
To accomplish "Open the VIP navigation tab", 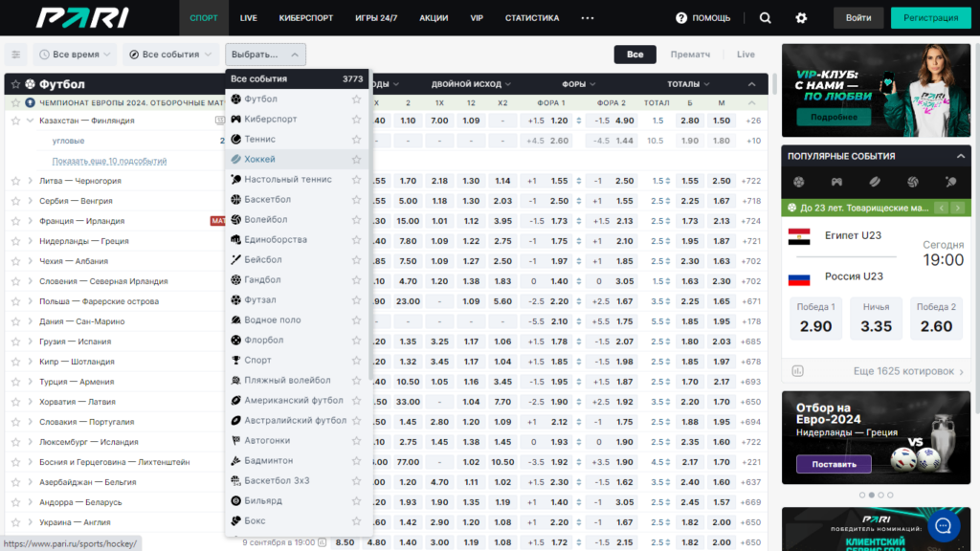I will point(477,18).
